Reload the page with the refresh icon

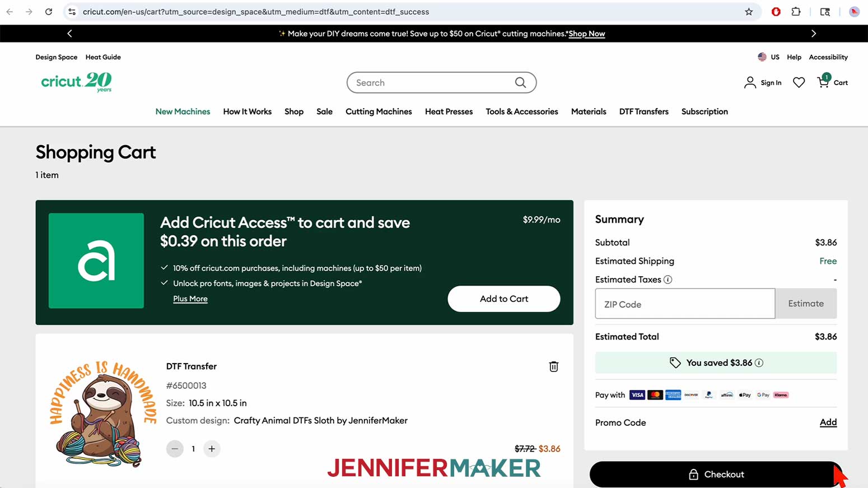(x=49, y=12)
